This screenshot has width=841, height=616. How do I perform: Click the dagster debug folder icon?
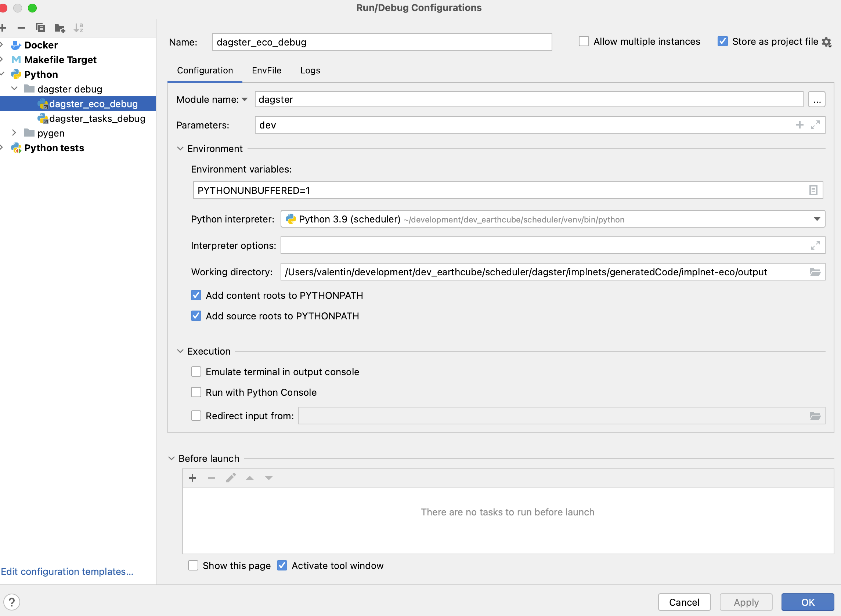29,89
